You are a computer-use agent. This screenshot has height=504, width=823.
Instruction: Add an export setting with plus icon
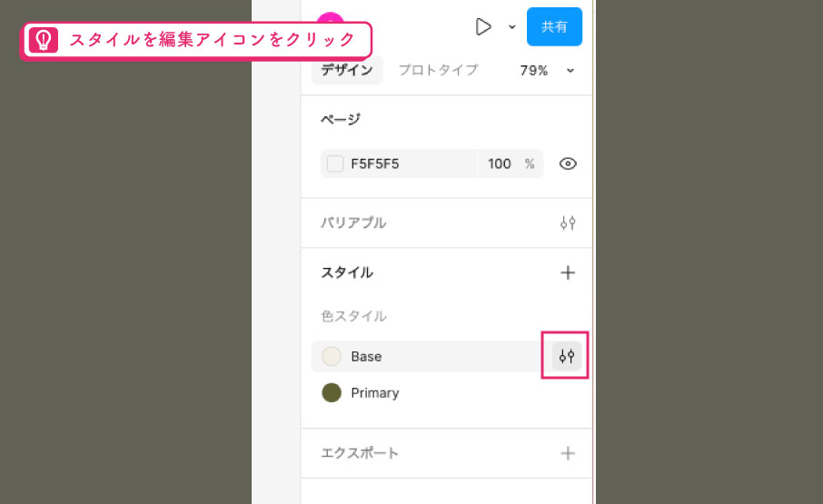pyautogui.click(x=568, y=453)
